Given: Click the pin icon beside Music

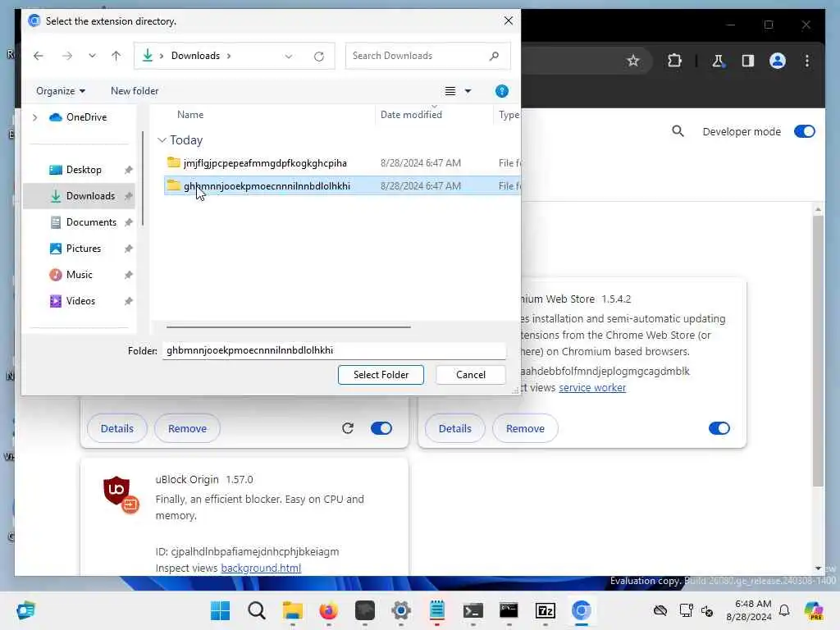Looking at the screenshot, I should point(128,275).
